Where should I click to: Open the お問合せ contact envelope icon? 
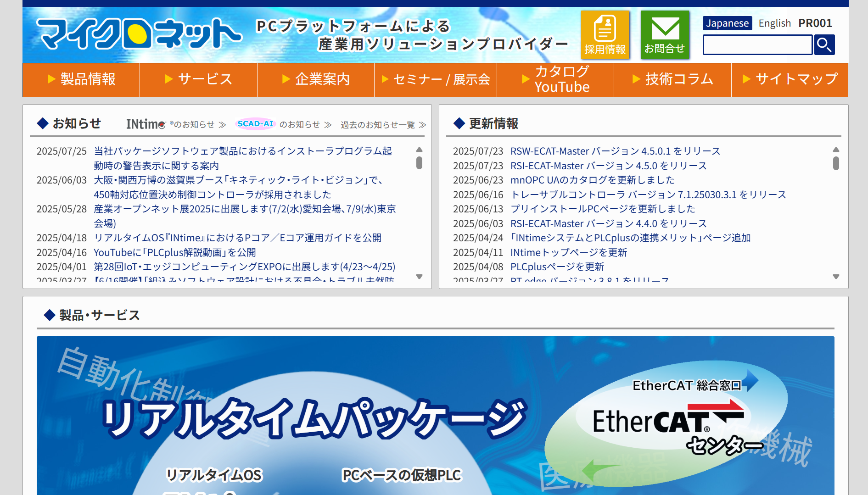pyautogui.click(x=665, y=34)
